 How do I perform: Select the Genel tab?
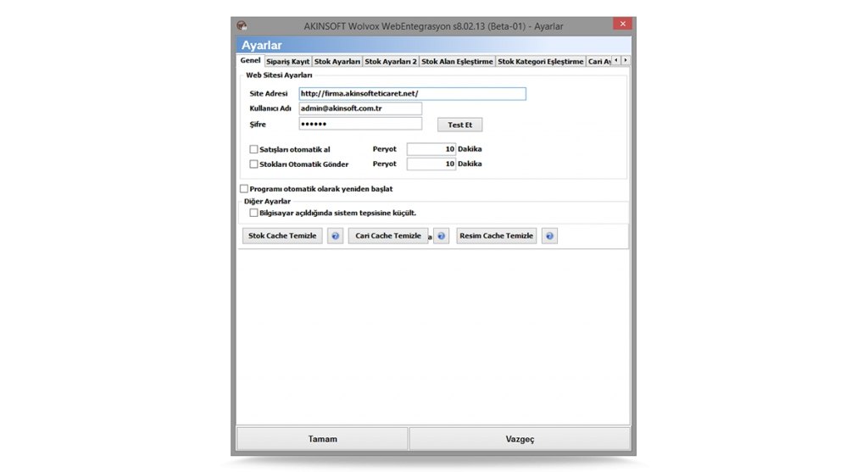pos(250,60)
